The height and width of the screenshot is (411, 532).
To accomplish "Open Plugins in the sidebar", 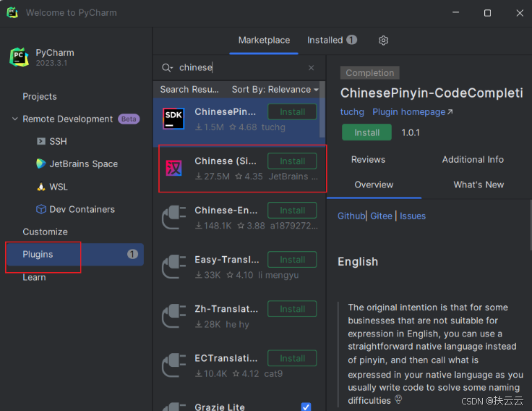I will pyautogui.click(x=75, y=254).
